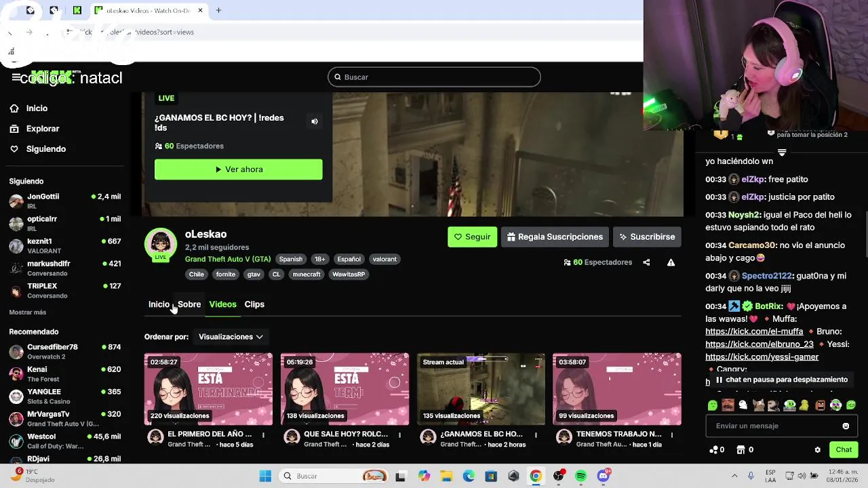Open Spotify from the taskbar

(580, 476)
